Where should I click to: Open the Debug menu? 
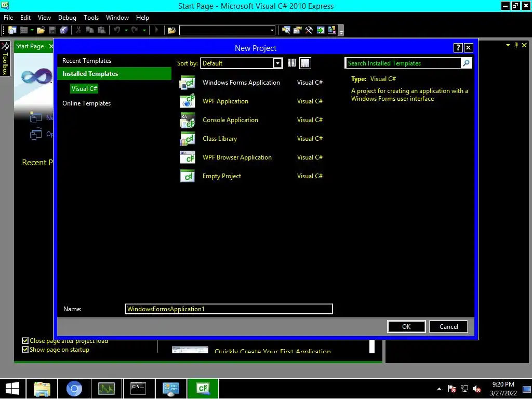point(67,18)
